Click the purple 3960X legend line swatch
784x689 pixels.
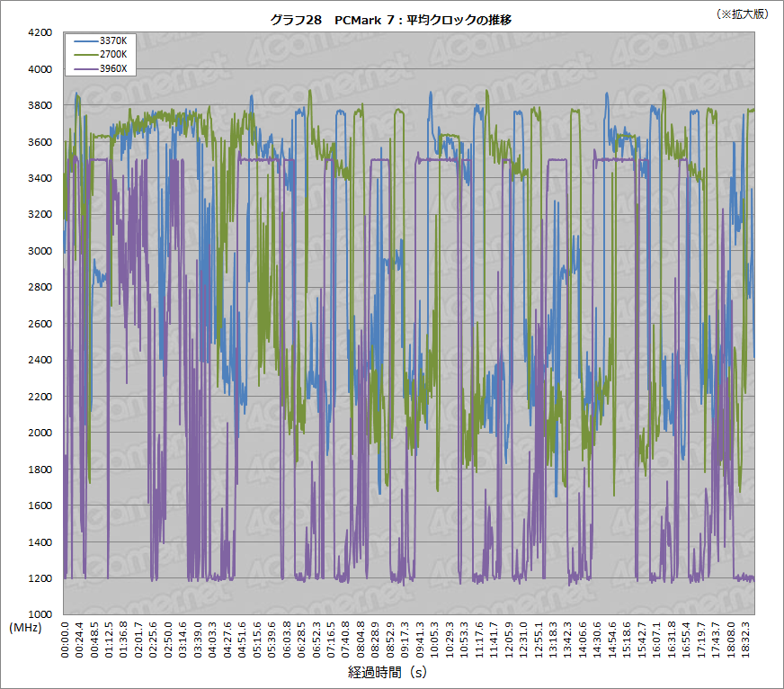coord(85,67)
